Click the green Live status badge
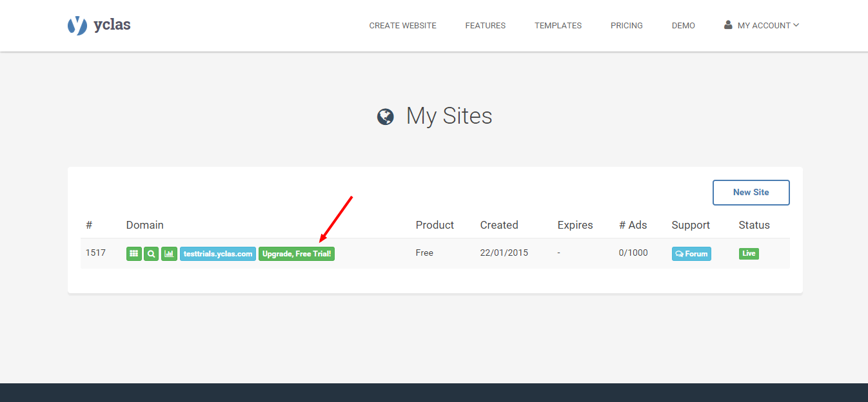 point(749,254)
